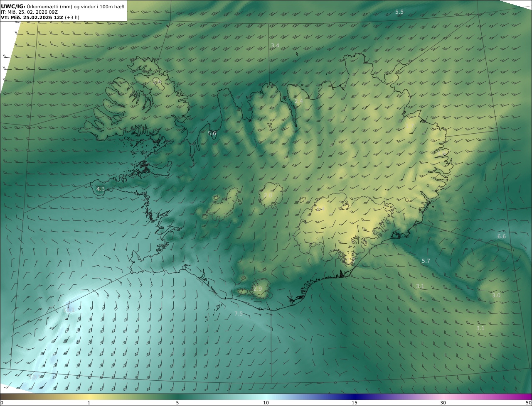Click the 2.4 value label
Viewport: 532px width, 406px height.
click(x=298, y=101)
